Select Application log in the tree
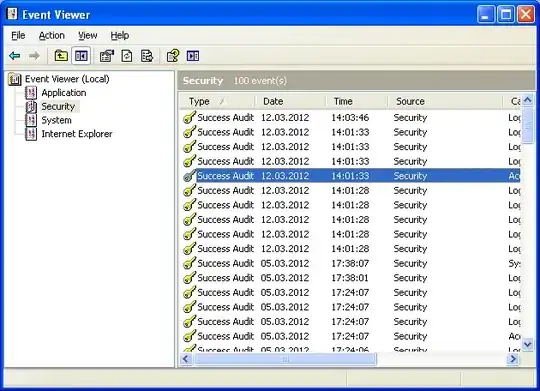The width and height of the screenshot is (540, 391). [64, 93]
